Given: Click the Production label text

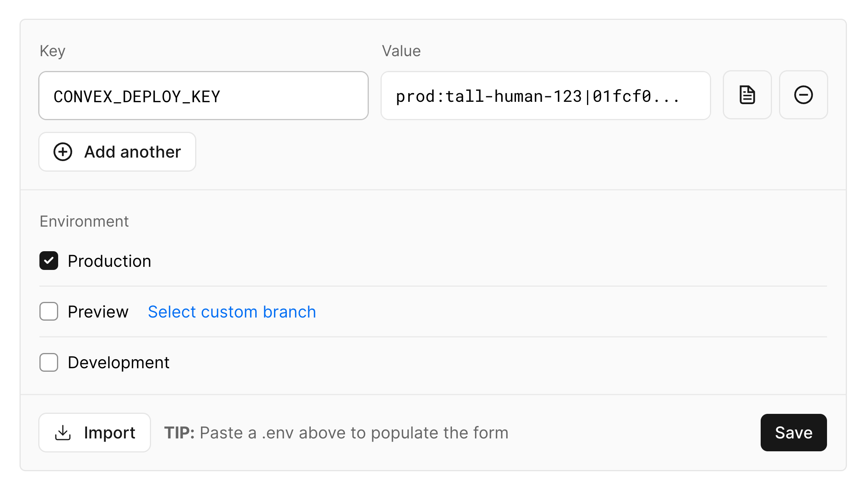Looking at the screenshot, I should click(109, 261).
